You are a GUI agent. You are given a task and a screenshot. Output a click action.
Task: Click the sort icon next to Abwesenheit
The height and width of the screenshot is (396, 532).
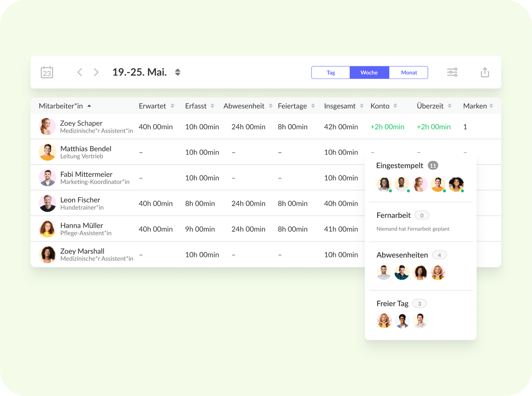(270, 106)
